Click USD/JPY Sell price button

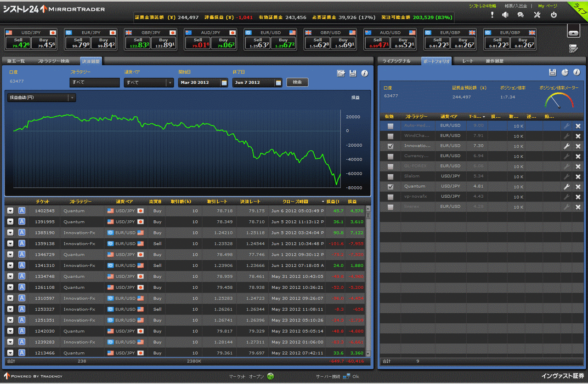point(17,43)
